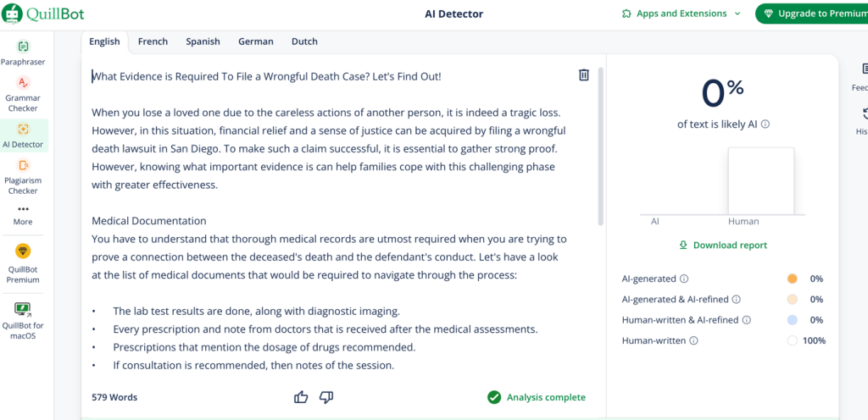Click the thumbs down feedback icon
The image size is (868, 420).
[326, 397]
